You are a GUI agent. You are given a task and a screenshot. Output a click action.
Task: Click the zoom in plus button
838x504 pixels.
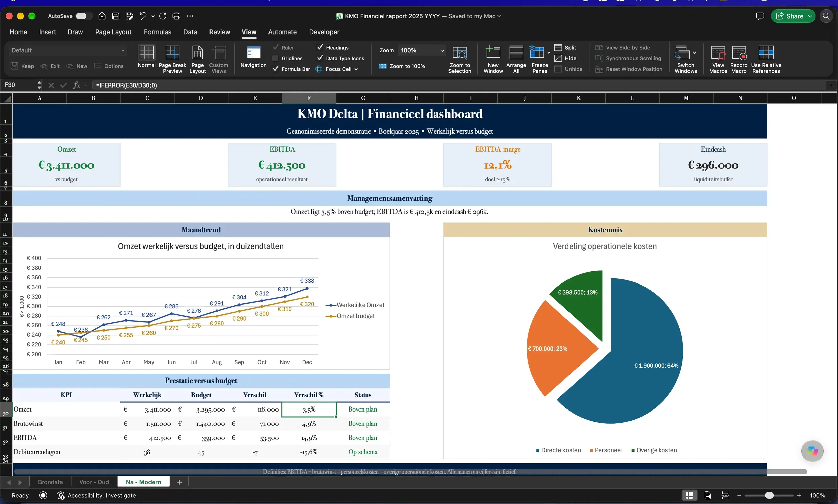[799, 496]
